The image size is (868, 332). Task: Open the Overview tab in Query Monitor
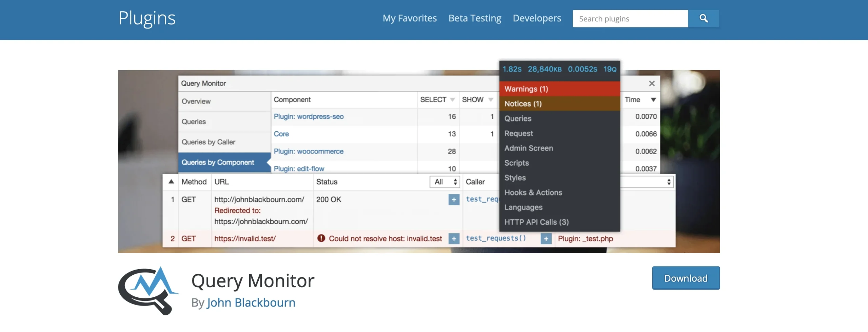point(224,102)
